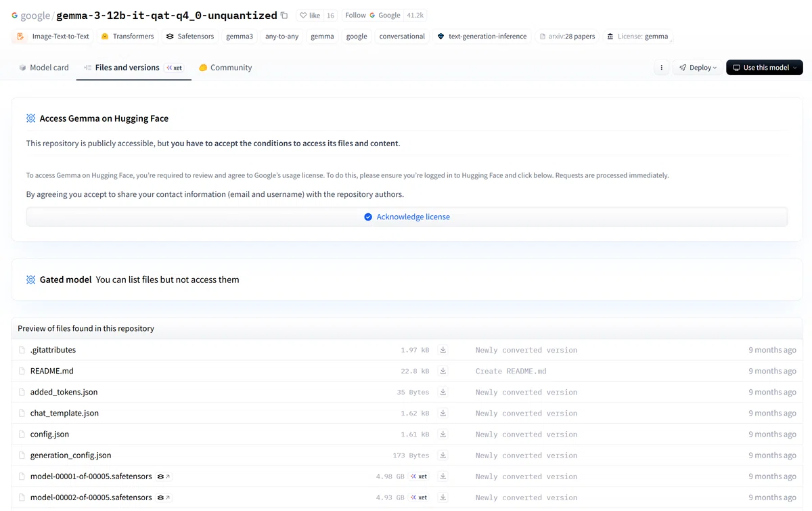Open gemma-3-12b-it-qat-q4_0-unquantized model title link

[166, 16]
